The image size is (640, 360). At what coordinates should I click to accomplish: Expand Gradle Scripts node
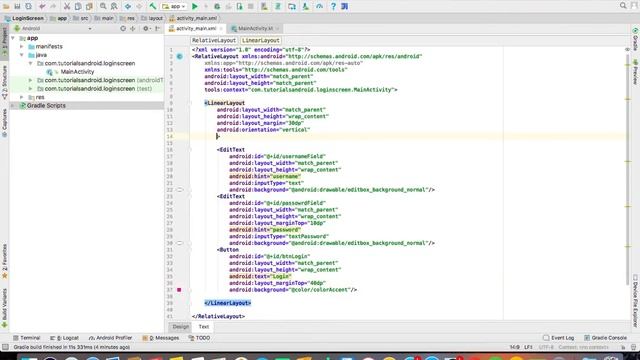(13, 105)
